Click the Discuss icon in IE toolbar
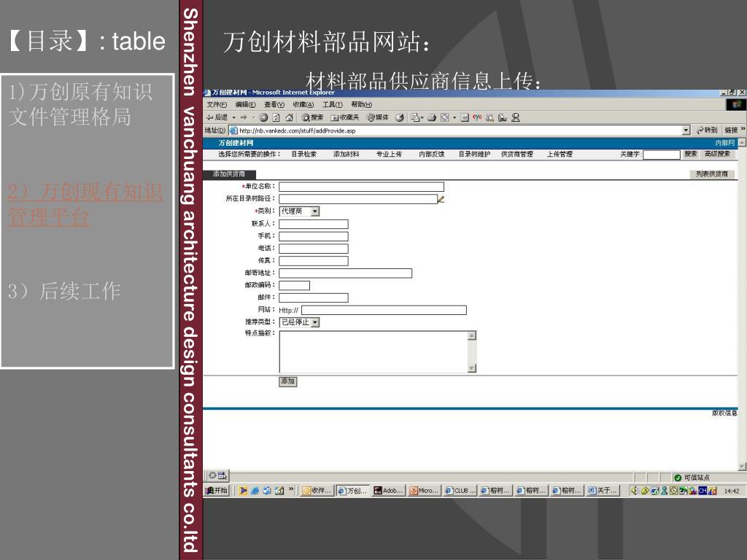The height and width of the screenshot is (560, 747). pyautogui.click(x=465, y=117)
